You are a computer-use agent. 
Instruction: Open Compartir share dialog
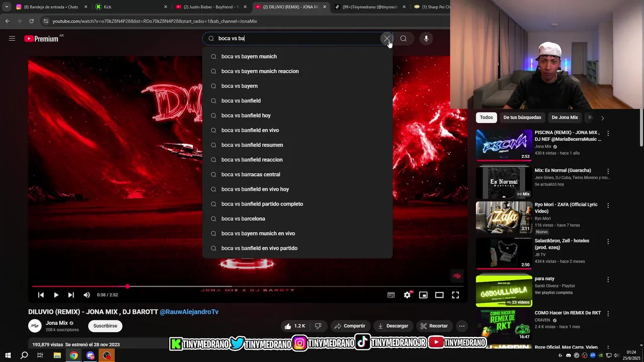(350, 326)
